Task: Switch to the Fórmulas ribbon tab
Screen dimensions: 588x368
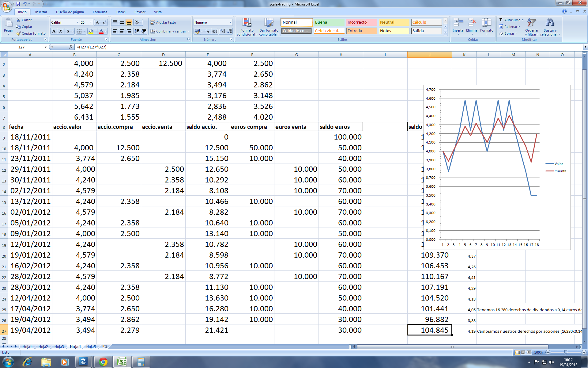Action: tap(100, 12)
